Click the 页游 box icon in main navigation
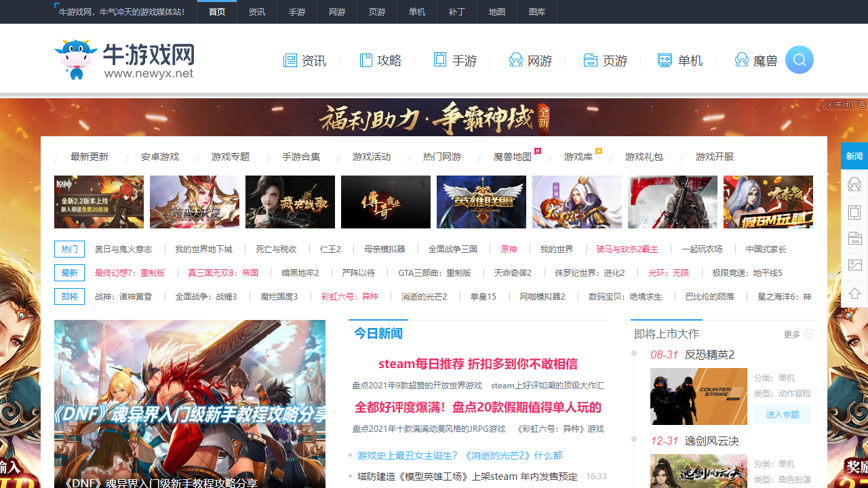 (591, 61)
